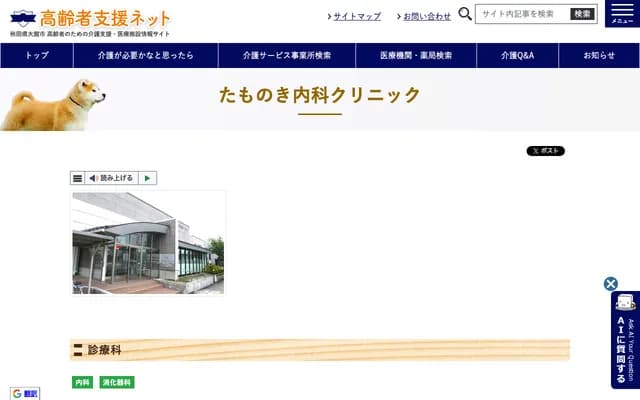Open the Google 翻訳 translate widget
The image size is (640, 400).
click(25, 393)
